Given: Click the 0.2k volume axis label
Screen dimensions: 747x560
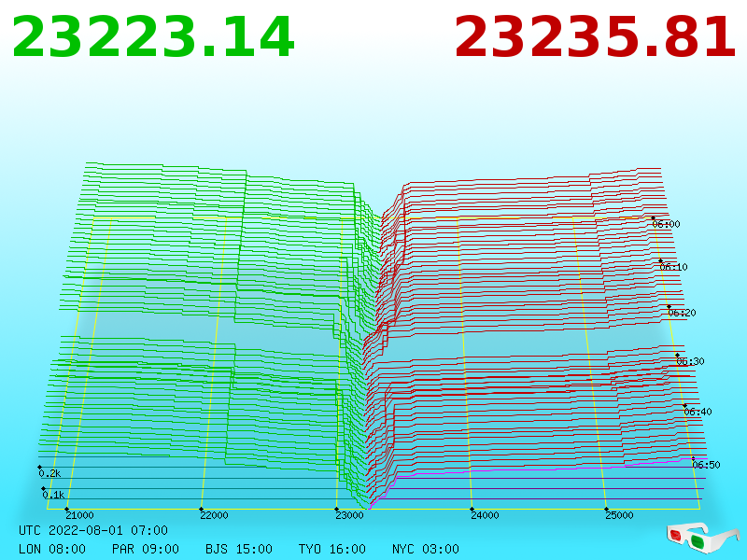Looking at the screenshot, I should (x=49, y=473).
